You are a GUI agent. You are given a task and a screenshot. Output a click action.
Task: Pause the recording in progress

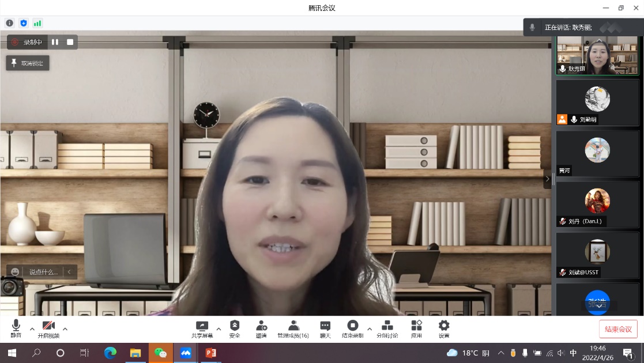[x=55, y=42]
